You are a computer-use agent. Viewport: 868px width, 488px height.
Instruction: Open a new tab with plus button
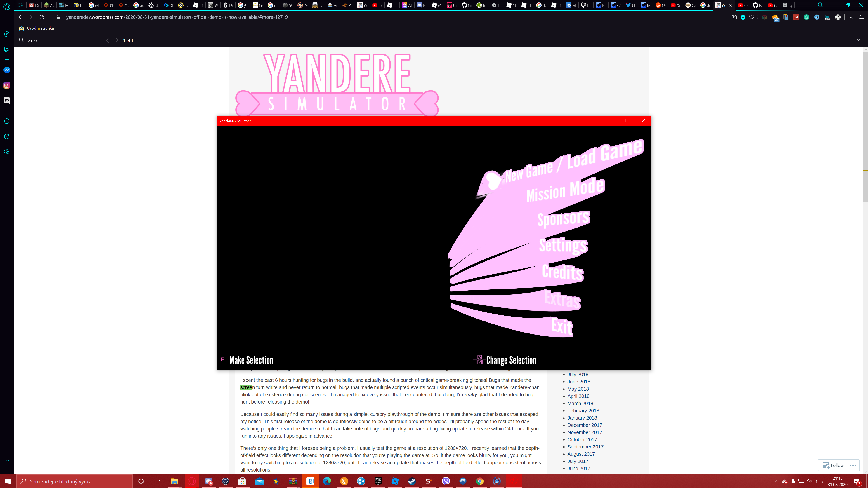point(800,5)
